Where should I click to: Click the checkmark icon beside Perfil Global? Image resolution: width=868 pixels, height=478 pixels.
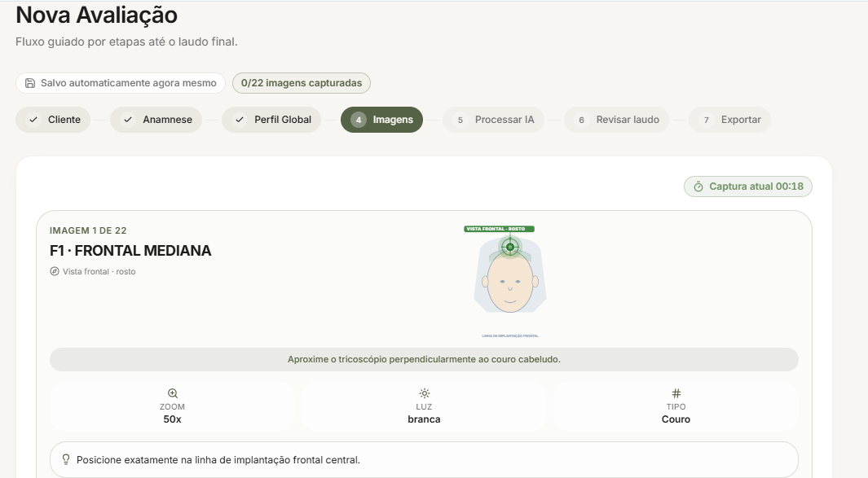coord(240,120)
